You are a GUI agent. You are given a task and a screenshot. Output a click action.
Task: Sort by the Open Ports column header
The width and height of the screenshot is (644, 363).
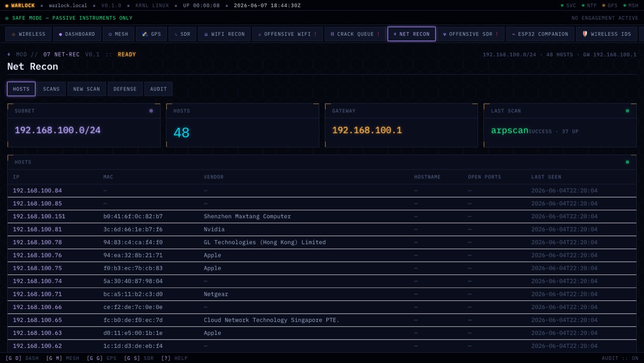coord(485,177)
